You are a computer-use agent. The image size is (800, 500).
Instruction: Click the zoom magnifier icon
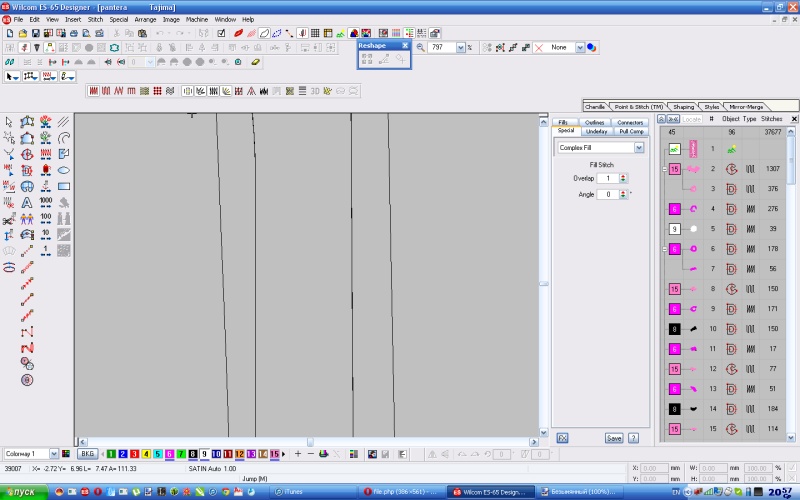pyautogui.click(x=421, y=47)
